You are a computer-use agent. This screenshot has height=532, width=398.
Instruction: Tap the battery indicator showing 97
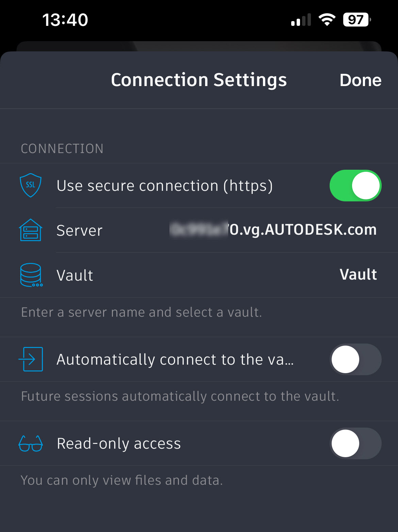tap(355, 19)
